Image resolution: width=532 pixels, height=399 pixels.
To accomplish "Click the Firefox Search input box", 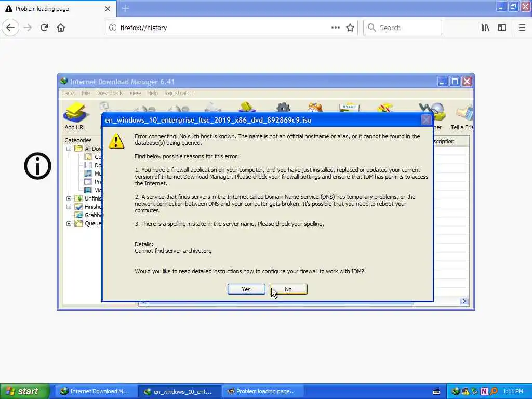I will 403,28.
